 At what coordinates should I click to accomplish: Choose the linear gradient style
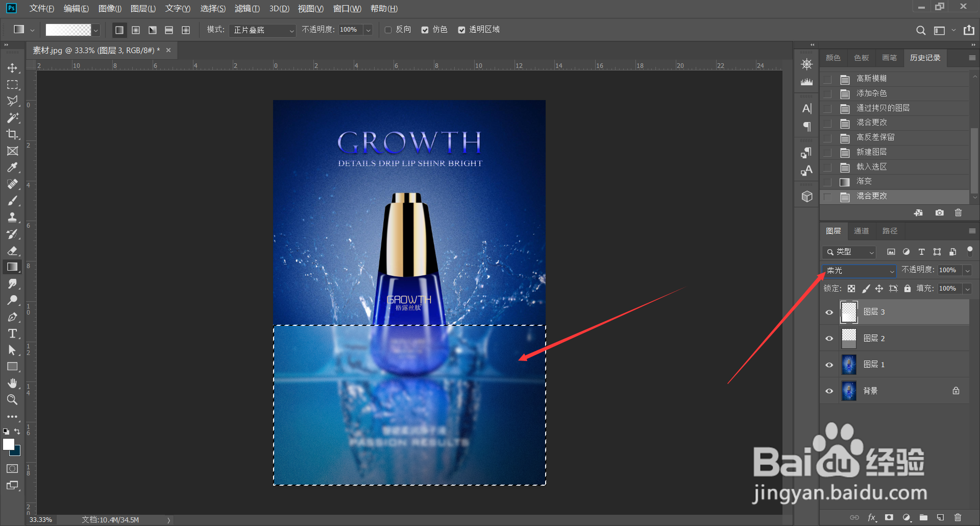119,30
